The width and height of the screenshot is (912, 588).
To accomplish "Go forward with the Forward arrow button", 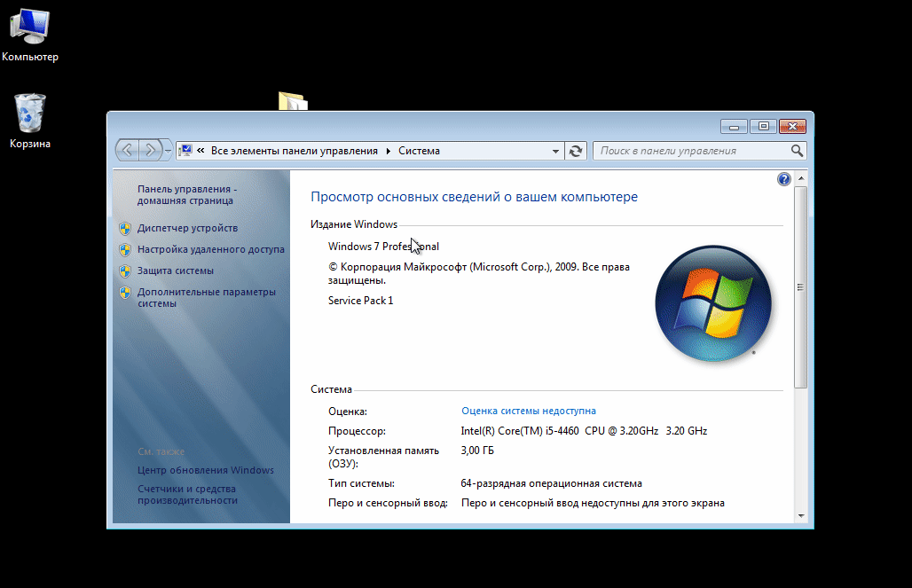I will pyautogui.click(x=150, y=151).
